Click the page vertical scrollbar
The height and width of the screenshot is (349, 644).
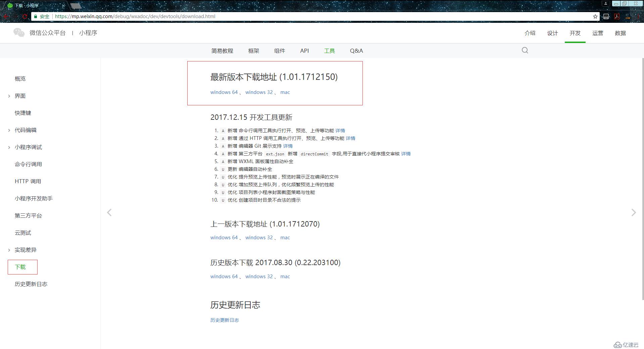tap(643, 179)
